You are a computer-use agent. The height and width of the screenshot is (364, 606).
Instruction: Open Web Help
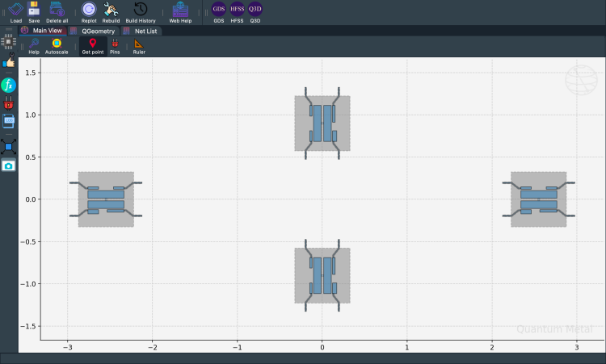tap(180, 12)
